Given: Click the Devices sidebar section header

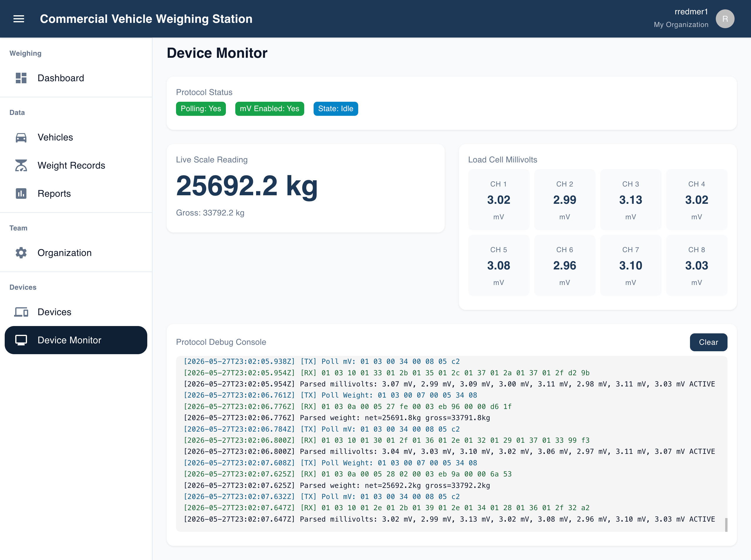Looking at the screenshot, I should (23, 287).
